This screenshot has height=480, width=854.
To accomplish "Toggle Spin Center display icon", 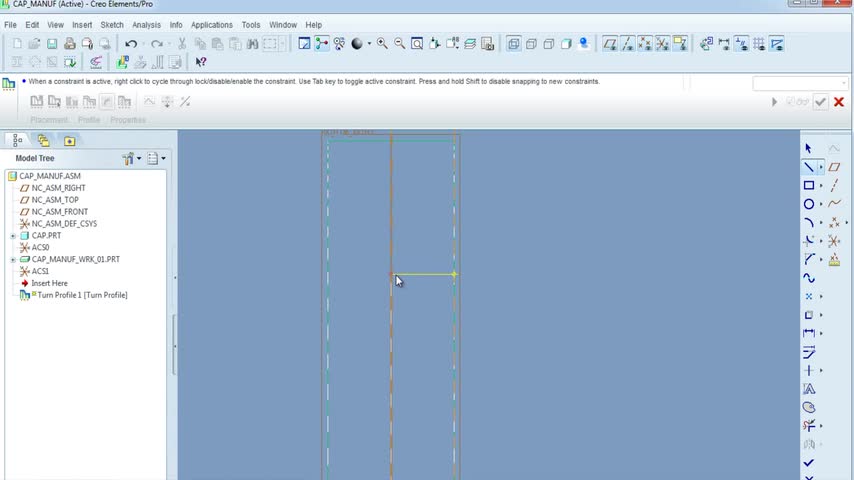I will (x=322, y=44).
